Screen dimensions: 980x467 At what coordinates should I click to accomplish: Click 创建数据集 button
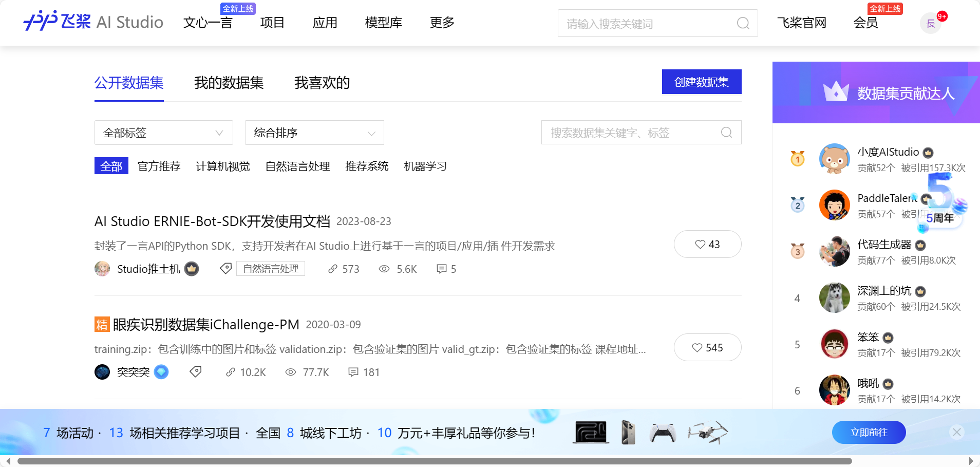tap(702, 82)
